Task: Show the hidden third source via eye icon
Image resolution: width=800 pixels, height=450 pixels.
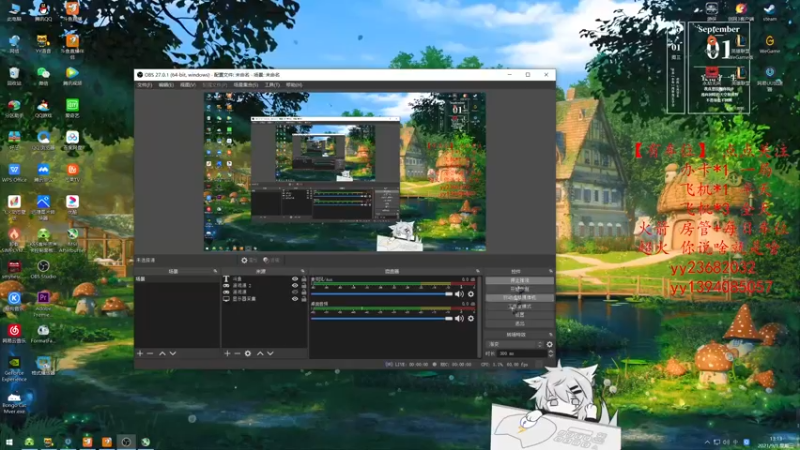Action: 295,292
